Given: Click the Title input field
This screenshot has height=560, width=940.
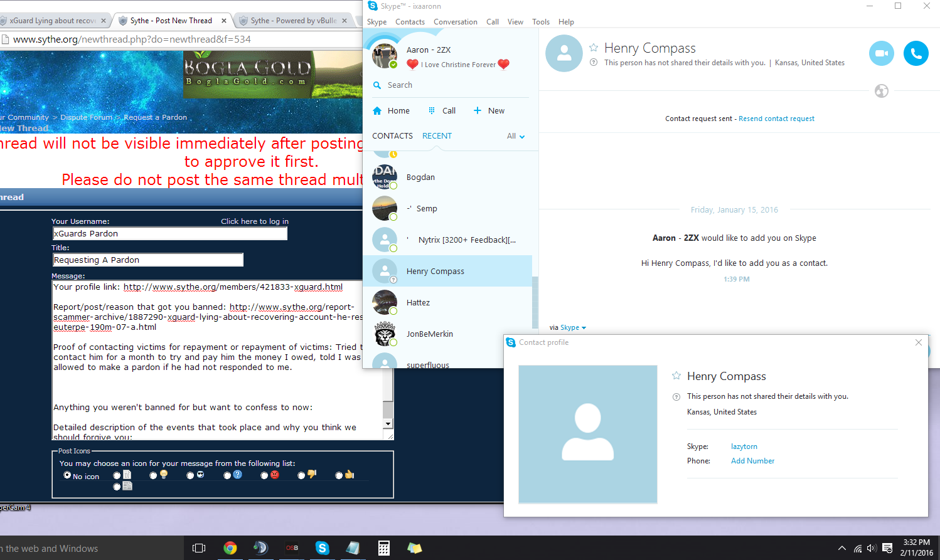Looking at the screenshot, I should point(147,260).
